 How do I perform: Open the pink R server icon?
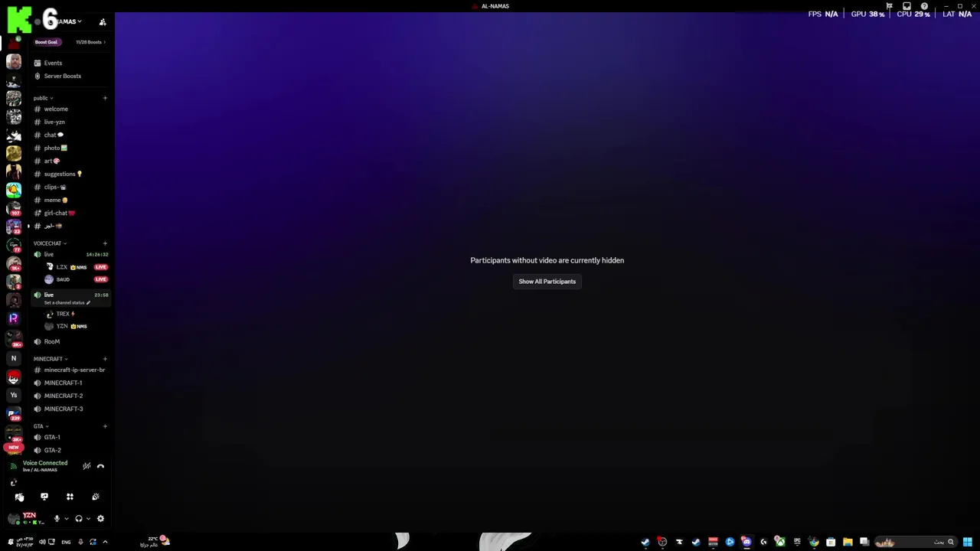(x=14, y=318)
